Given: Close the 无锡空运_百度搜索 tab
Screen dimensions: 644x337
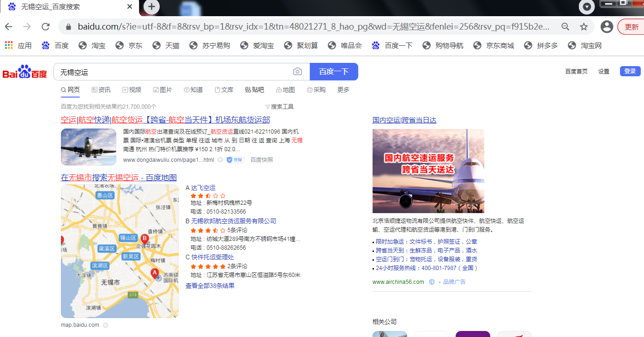Looking at the screenshot, I should [x=130, y=7].
